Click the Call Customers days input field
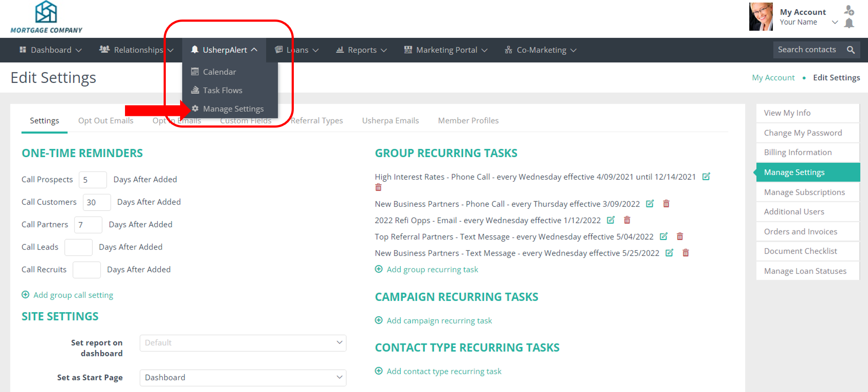The height and width of the screenshot is (392, 868). 96,202
